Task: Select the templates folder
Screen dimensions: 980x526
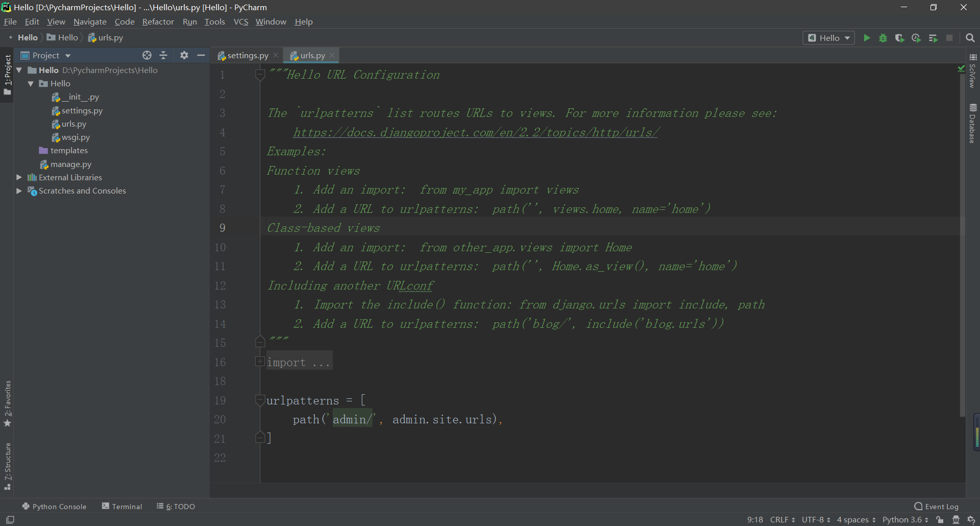Action: tap(63, 150)
